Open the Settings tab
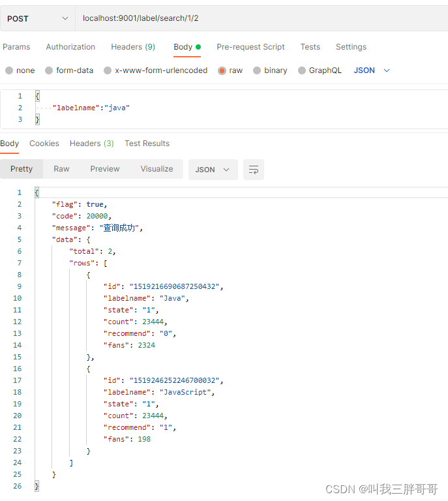 [x=351, y=47]
